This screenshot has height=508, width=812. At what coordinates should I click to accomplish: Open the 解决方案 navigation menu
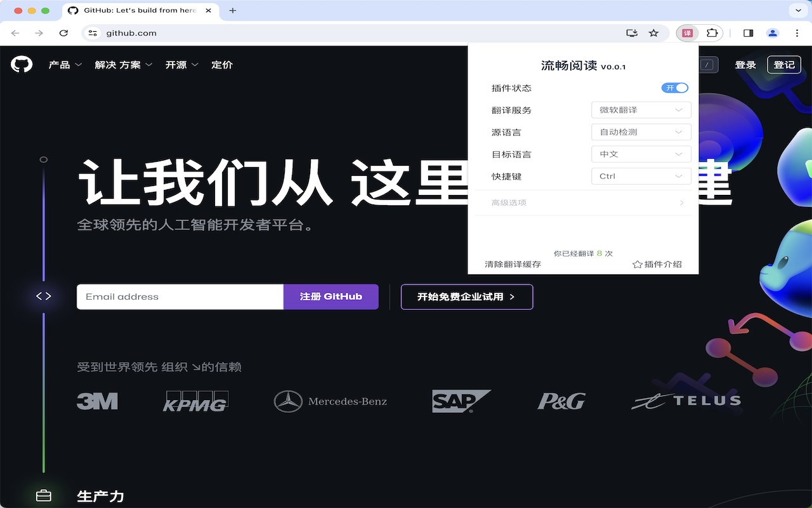tap(124, 65)
